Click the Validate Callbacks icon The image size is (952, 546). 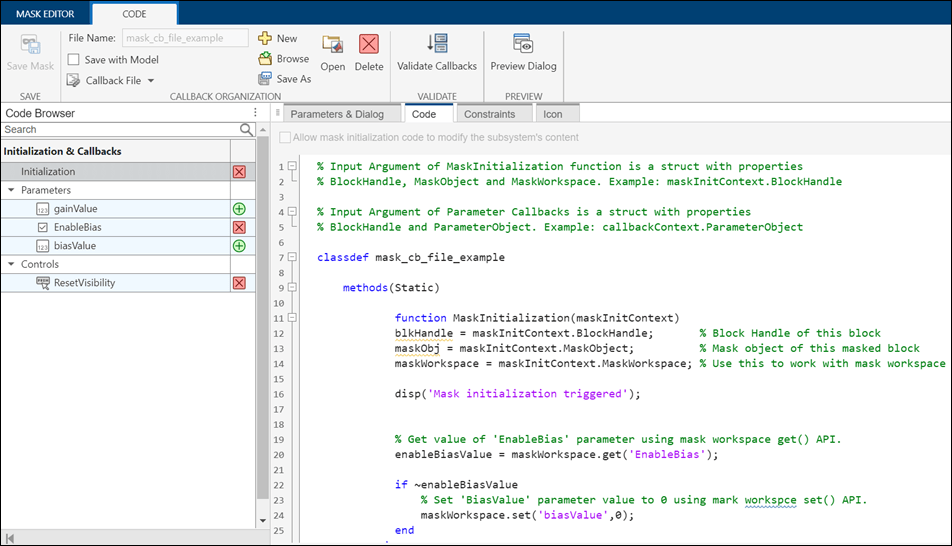(x=437, y=45)
